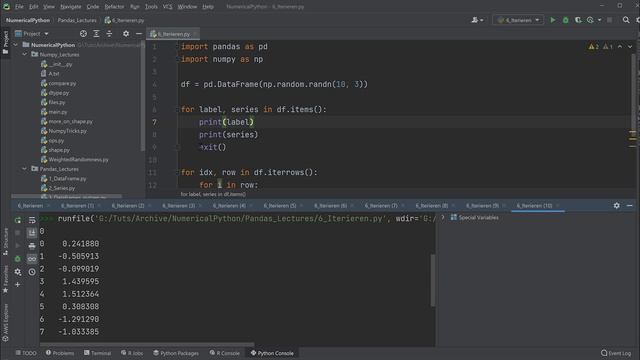
Task: Go to previous highlighted error arrow
Action: [620, 47]
